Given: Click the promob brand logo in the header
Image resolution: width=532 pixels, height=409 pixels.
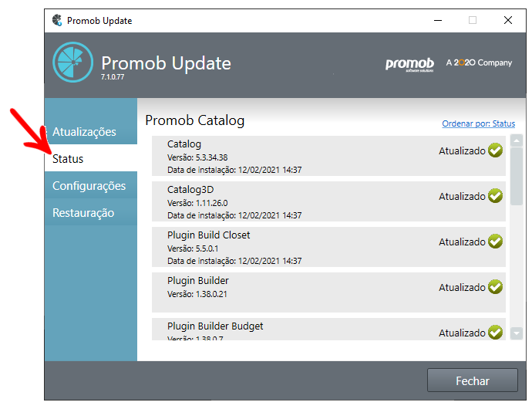Looking at the screenshot, I should [x=409, y=64].
